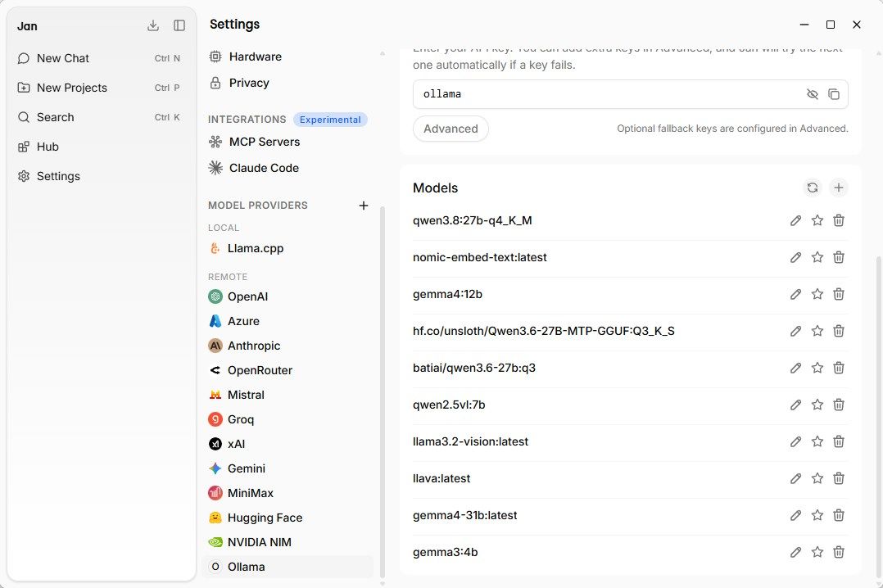This screenshot has width=883, height=588.
Task: Edit the qwen3.8:27b-q4_K_M model
Action: (795, 221)
